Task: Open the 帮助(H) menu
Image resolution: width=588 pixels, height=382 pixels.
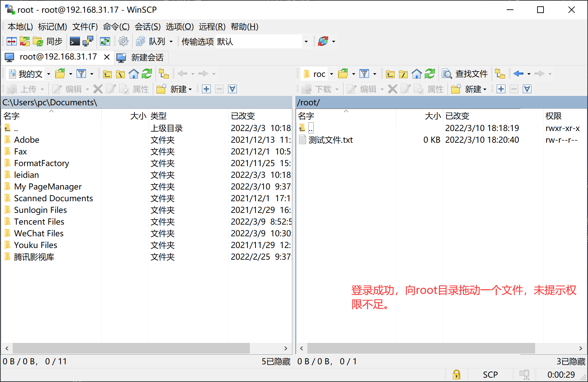Action: (244, 27)
